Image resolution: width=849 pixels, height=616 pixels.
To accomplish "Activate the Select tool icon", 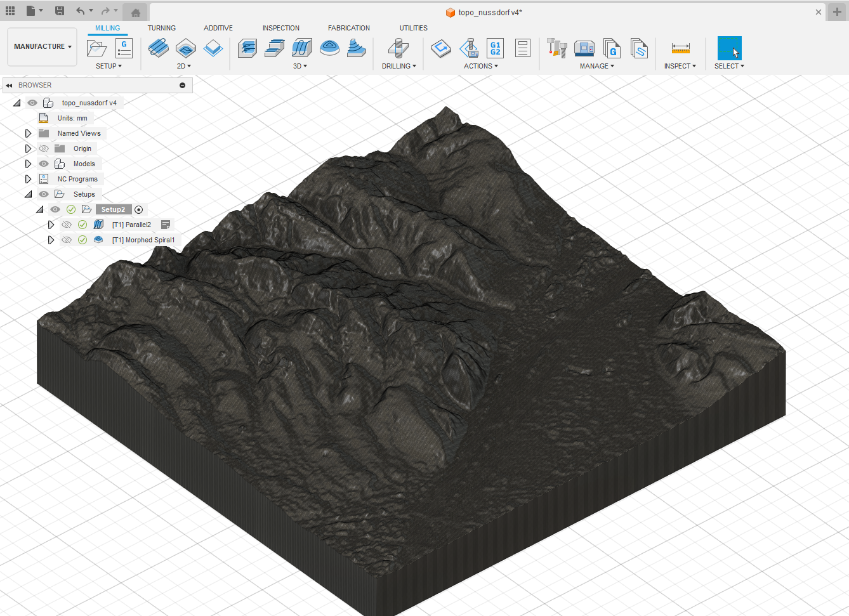I will click(x=730, y=48).
